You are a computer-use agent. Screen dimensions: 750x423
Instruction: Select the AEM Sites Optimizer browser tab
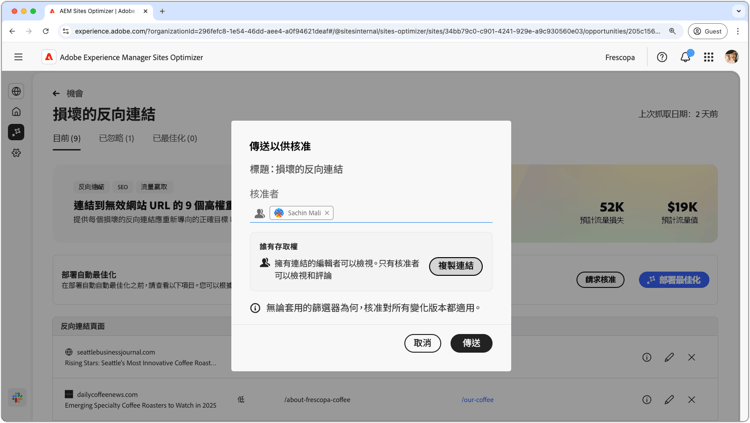[x=98, y=11]
